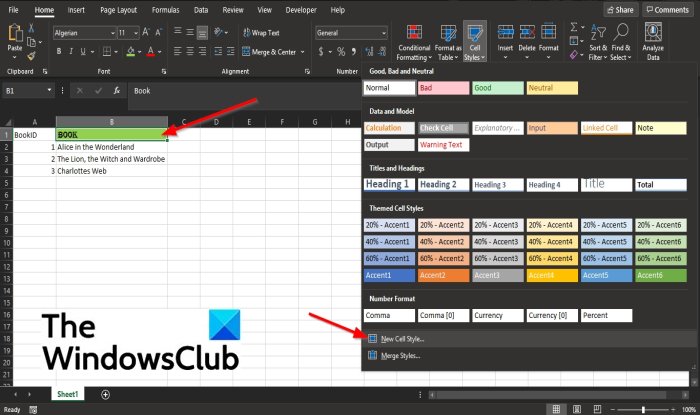Toggle Bold formatting
The image size is (700, 415).
59,52
